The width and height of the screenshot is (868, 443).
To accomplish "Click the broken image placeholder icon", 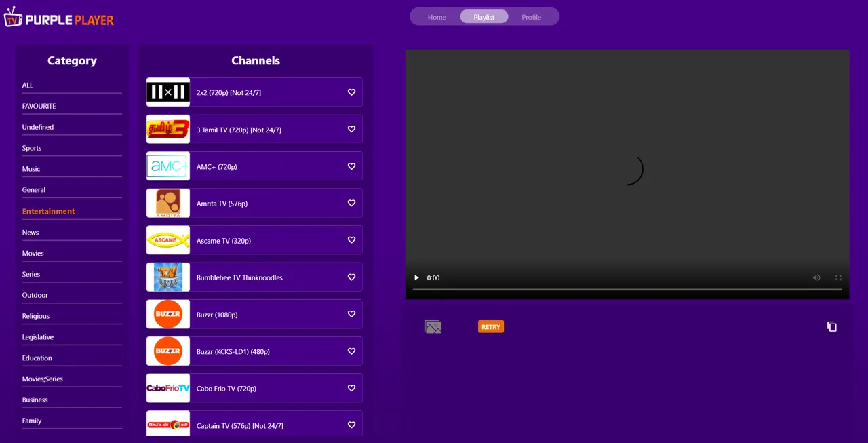I will pos(433,326).
